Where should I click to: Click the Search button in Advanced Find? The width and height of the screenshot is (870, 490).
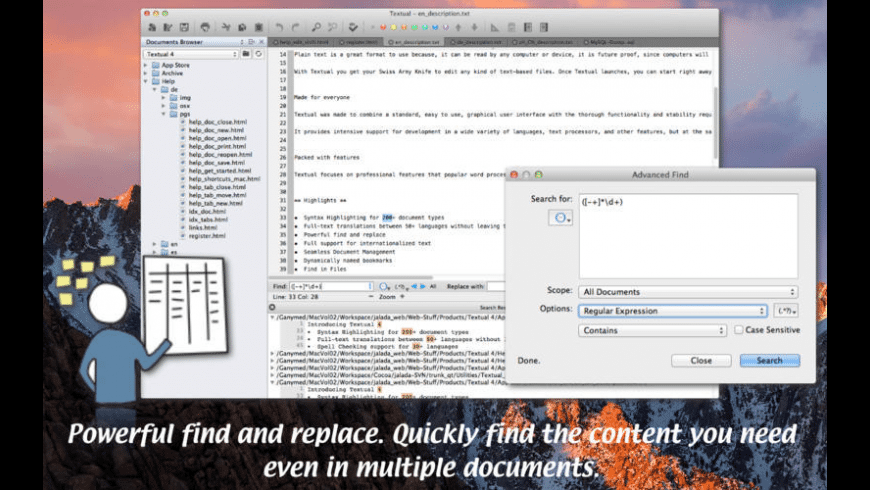tap(770, 361)
